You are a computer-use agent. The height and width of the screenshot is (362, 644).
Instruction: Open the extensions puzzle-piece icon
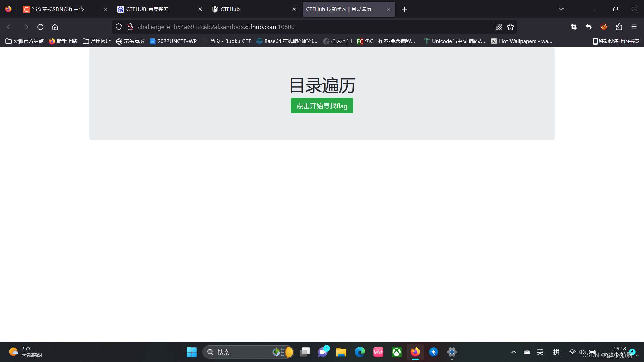coord(619,27)
